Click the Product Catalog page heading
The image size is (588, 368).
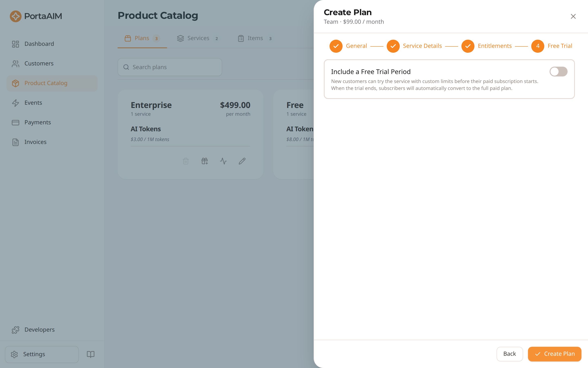(158, 16)
